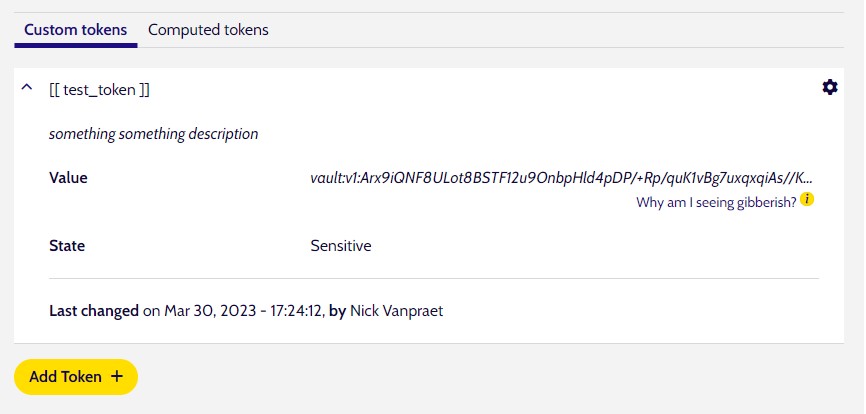This screenshot has width=866, height=414.
Task: Click the Value field label
Action: coord(68,178)
